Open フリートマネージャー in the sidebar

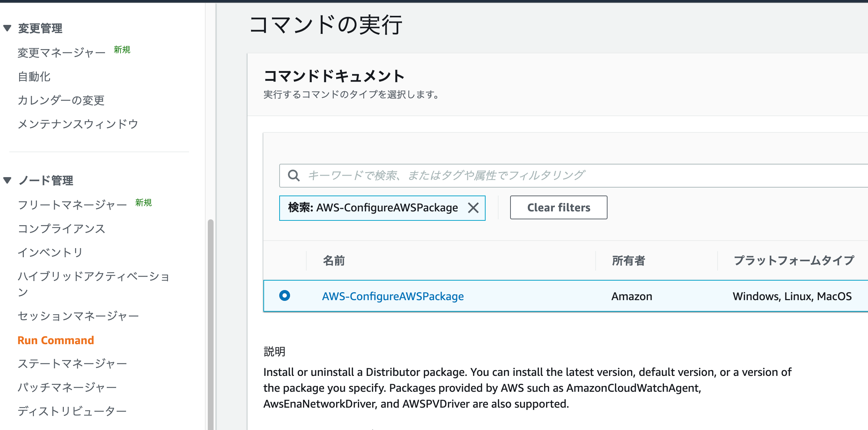click(x=72, y=205)
